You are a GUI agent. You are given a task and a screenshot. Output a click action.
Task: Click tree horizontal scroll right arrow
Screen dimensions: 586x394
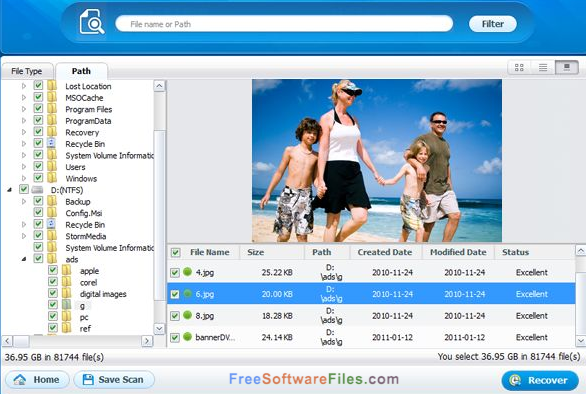tap(147, 341)
